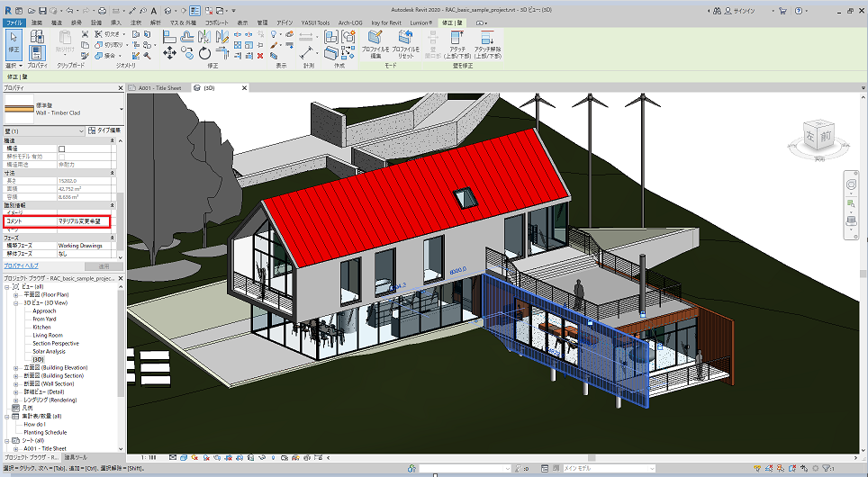
Task: Open the プロパティ ヘルプ Properties help link
Action: click(x=21, y=265)
